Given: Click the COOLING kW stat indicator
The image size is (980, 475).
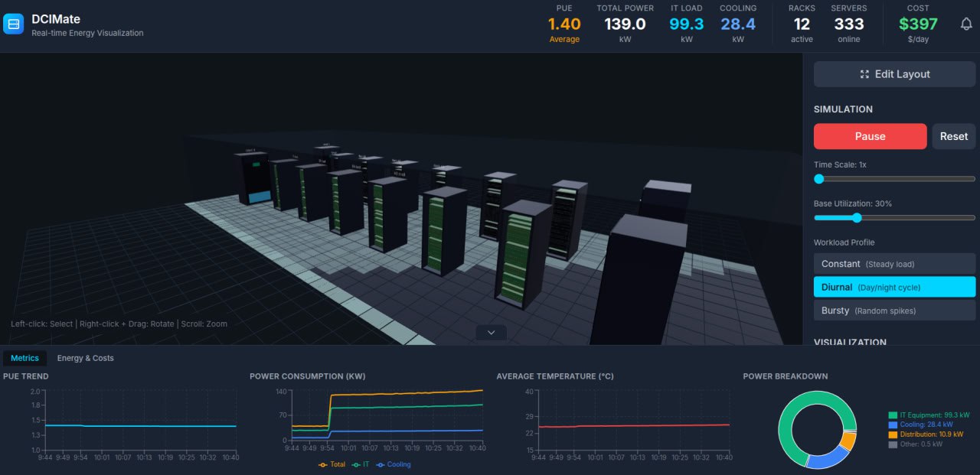Looking at the screenshot, I should click(737, 24).
